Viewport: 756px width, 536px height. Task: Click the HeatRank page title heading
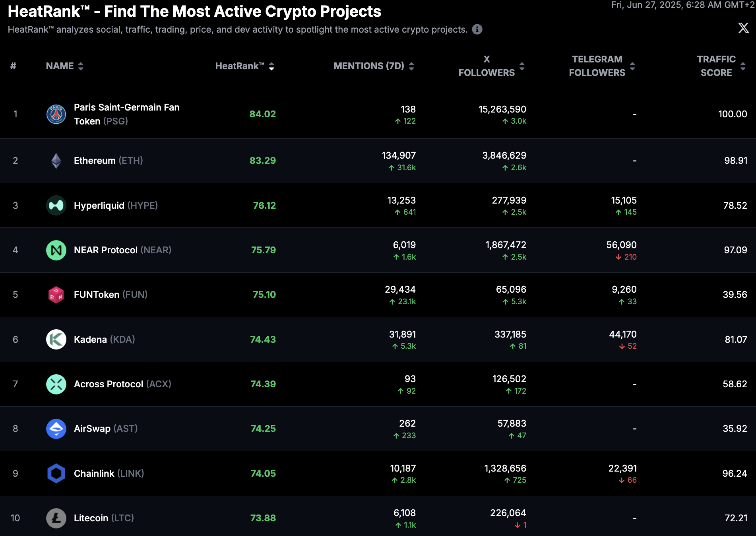194,12
